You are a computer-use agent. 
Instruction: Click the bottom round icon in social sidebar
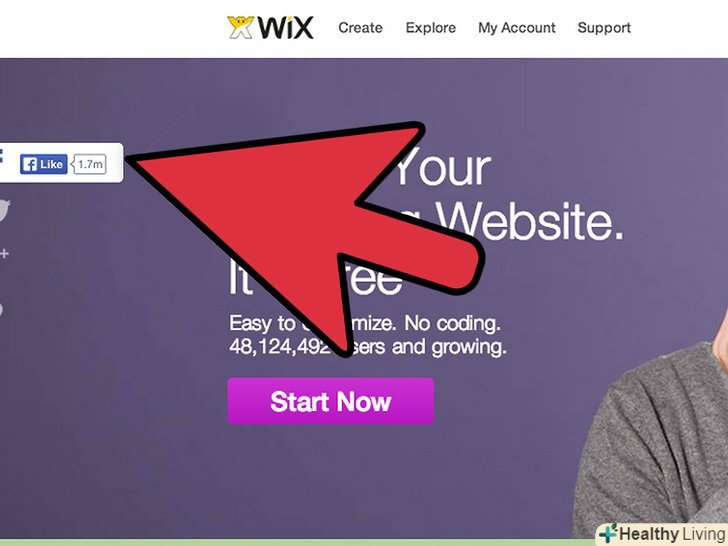2,310
